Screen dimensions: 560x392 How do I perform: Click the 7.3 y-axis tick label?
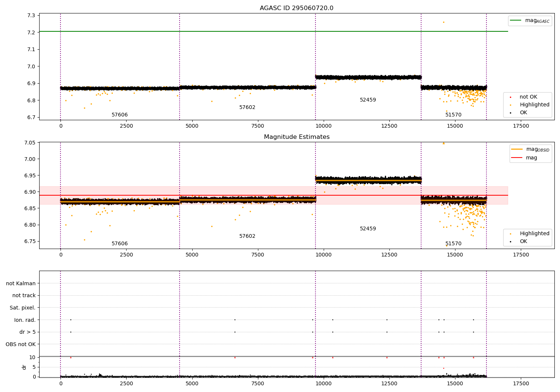[31, 15]
